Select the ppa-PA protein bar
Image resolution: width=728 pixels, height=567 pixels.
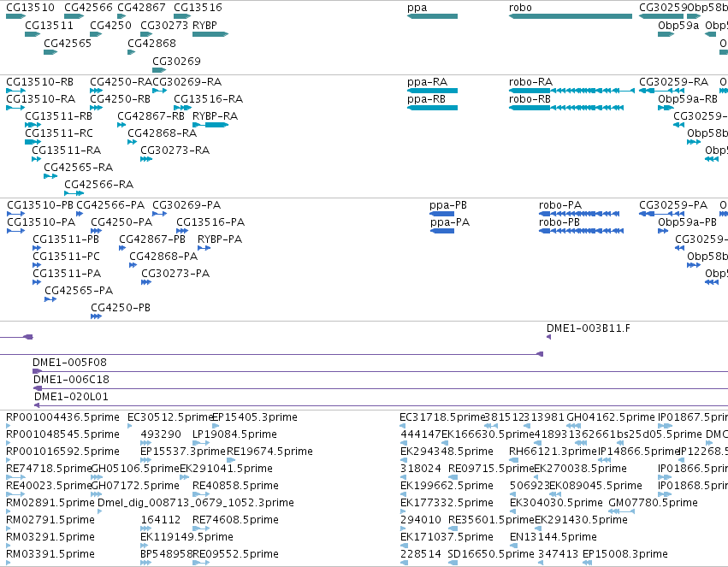pos(442,231)
